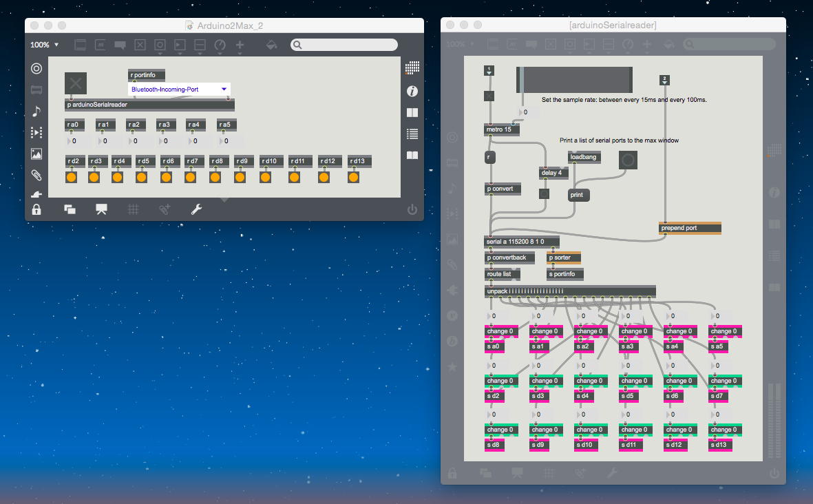
Task: Open the paperclip Snippets in left sidebar
Action: tap(36, 176)
